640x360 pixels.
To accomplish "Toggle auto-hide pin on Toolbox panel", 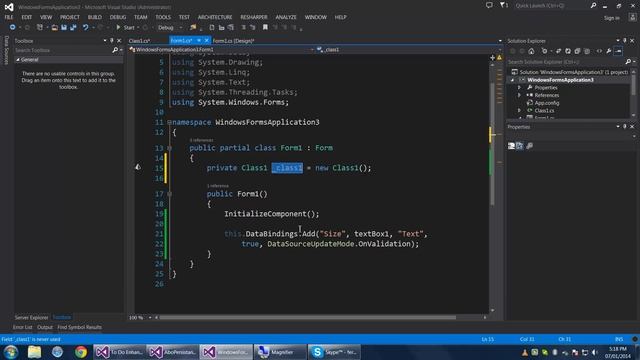I will pyautogui.click(x=112, y=40).
